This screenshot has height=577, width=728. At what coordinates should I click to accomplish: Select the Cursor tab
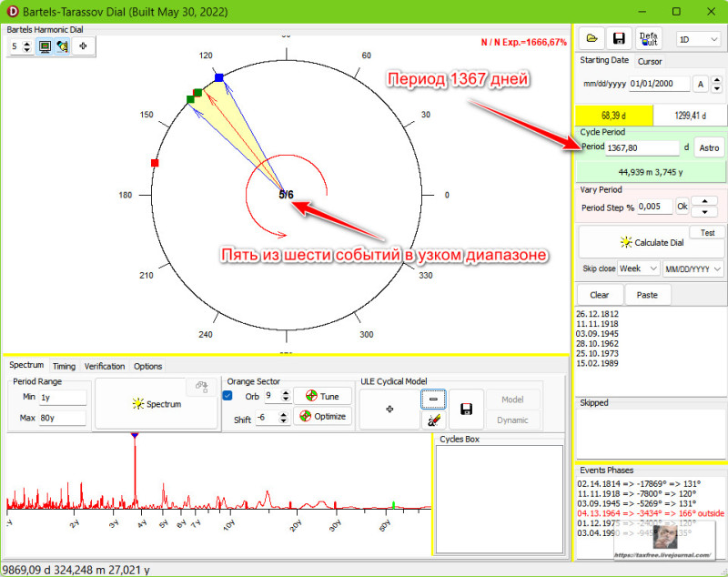pyautogui.click(x=650, y=61)
